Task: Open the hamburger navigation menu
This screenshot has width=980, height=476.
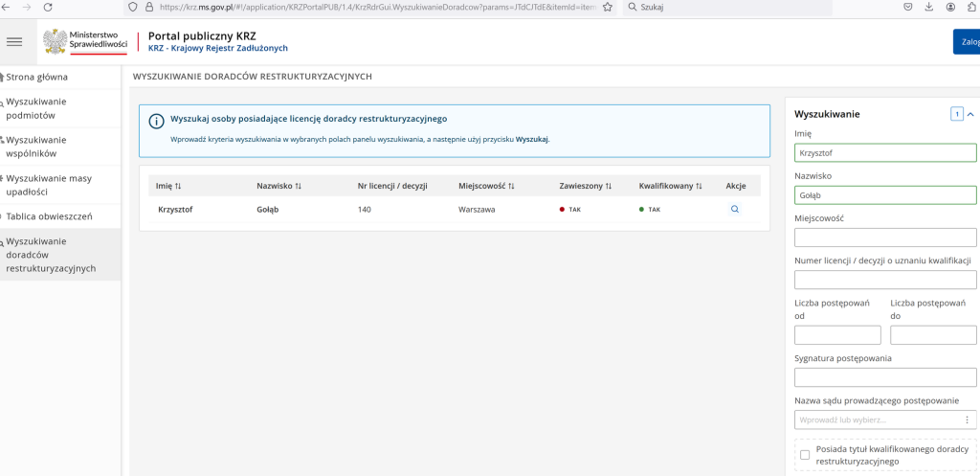Action: point(13,41)
